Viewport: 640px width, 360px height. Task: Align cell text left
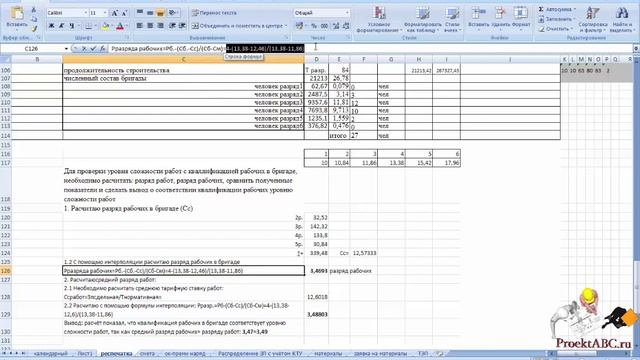point(140,26)
